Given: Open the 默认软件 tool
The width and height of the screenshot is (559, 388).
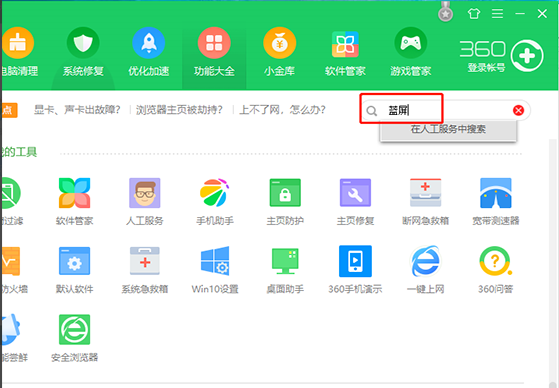Looking at the screenshot, I should 75,270.
